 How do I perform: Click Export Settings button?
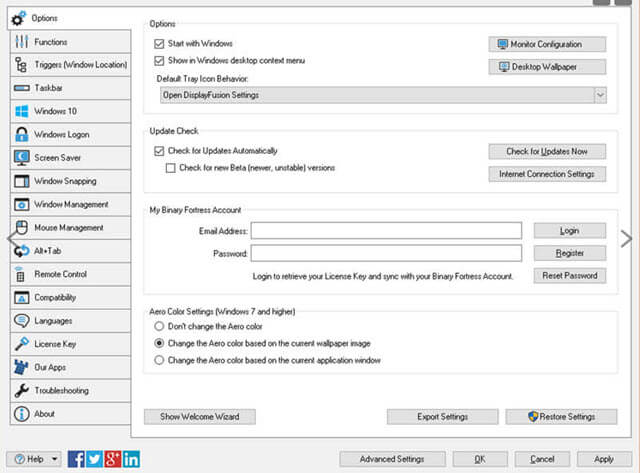(442, 417)
